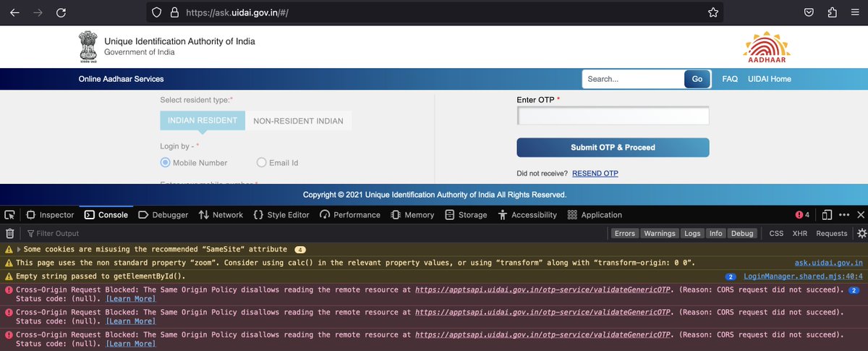Switch to the Storage tab
The height and width of the screenshot is (351, 868).
click(466, 215)
